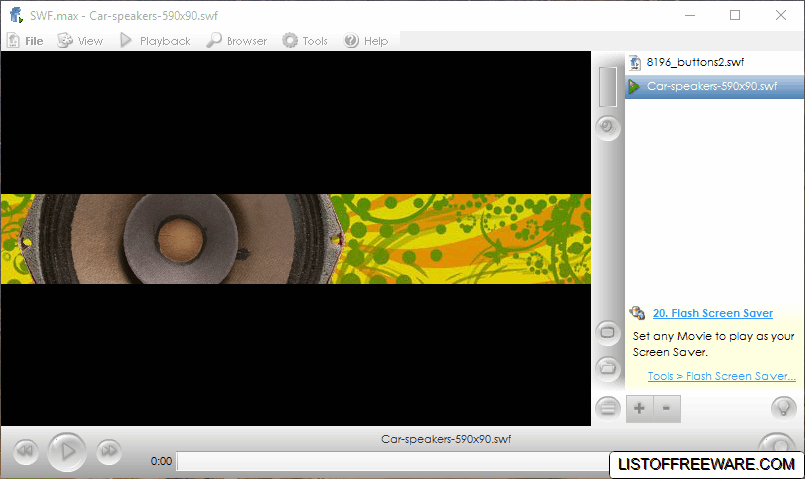Open the View menu

tap(80, 41)
